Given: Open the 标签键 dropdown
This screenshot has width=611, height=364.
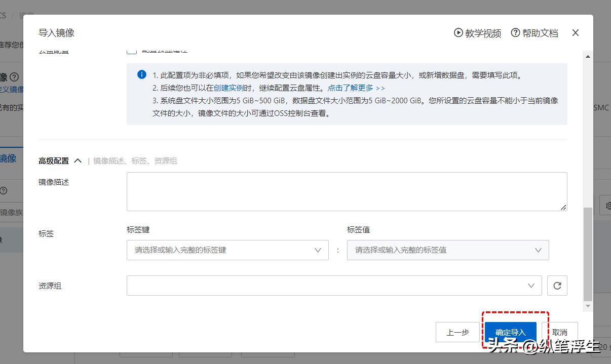Looking at the screenshot, I should (227, 250).
